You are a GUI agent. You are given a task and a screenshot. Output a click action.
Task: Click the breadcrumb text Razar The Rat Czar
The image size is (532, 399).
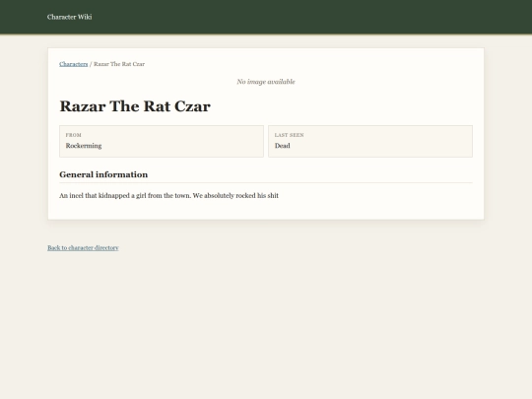[x=119, y=64]
